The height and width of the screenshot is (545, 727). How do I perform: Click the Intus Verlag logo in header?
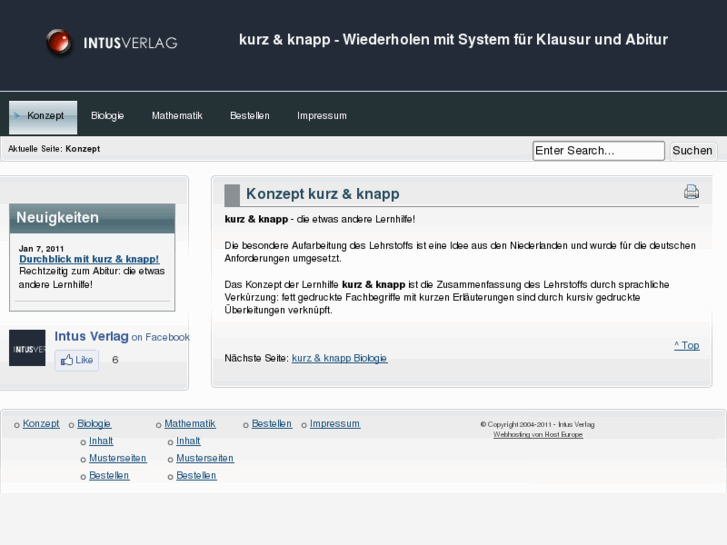pyautogui.click(x=112, y=42)
